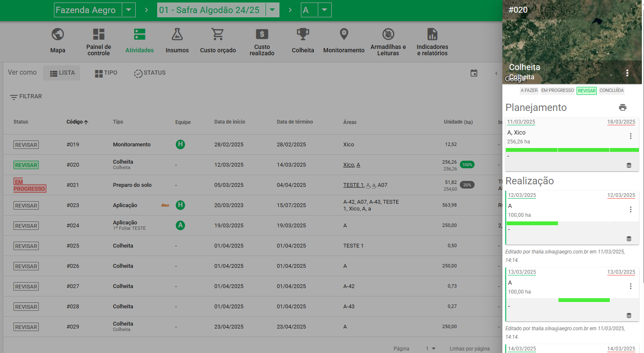This screenshot has width=644, height=353.
Task: Click the print icon beside Planejamento
Action: tap(623, 108)
